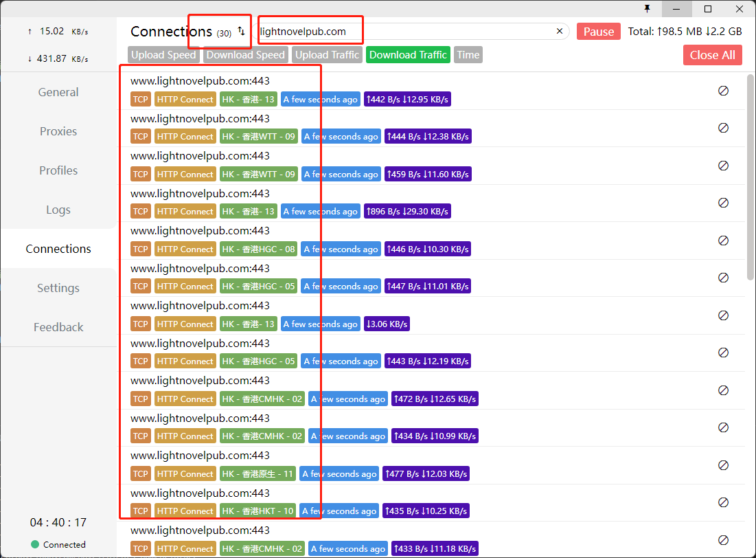This screenshot has height=558, width=756.
Task: Close the HKT - 10 connection
Action: pos(723,502)
